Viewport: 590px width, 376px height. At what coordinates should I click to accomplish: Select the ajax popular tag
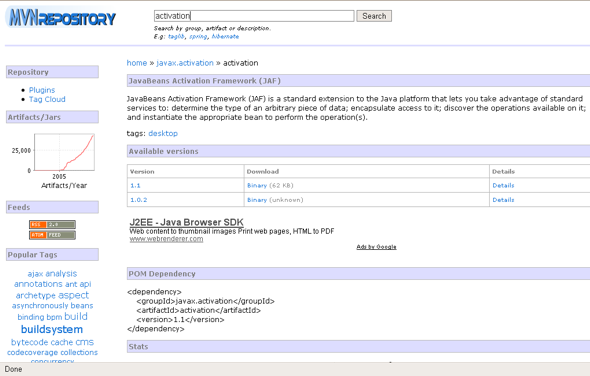point(35,274)
